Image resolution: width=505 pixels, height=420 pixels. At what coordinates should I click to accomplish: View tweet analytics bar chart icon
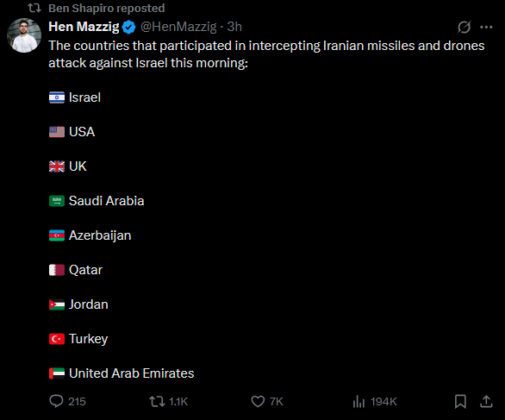click(x=358, y=401)
